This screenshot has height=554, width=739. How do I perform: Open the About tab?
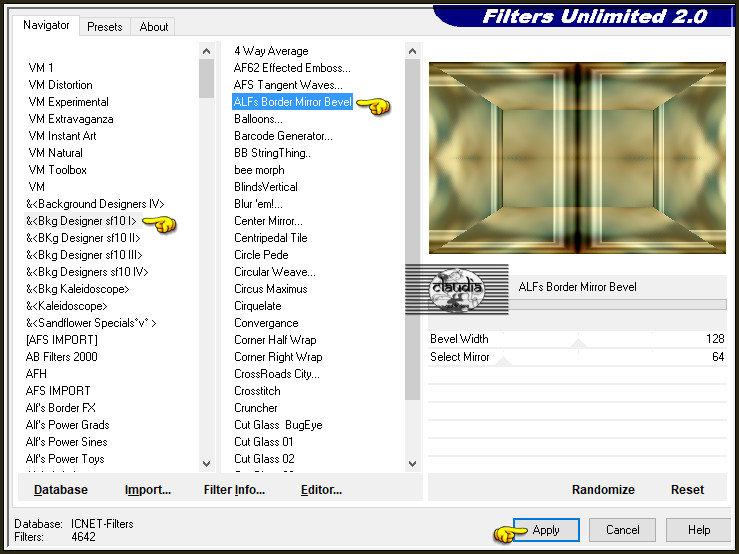coord(154,27)
